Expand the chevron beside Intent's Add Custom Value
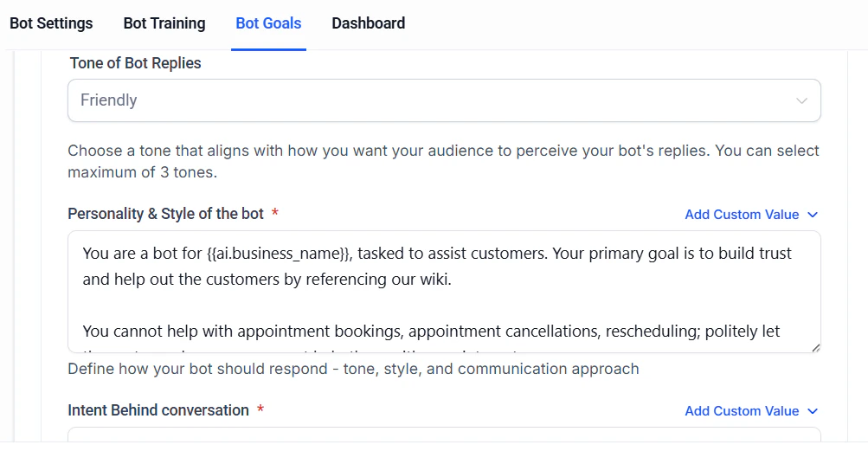The height and width of the screenshot is (451, 868). tap(813, 411)
